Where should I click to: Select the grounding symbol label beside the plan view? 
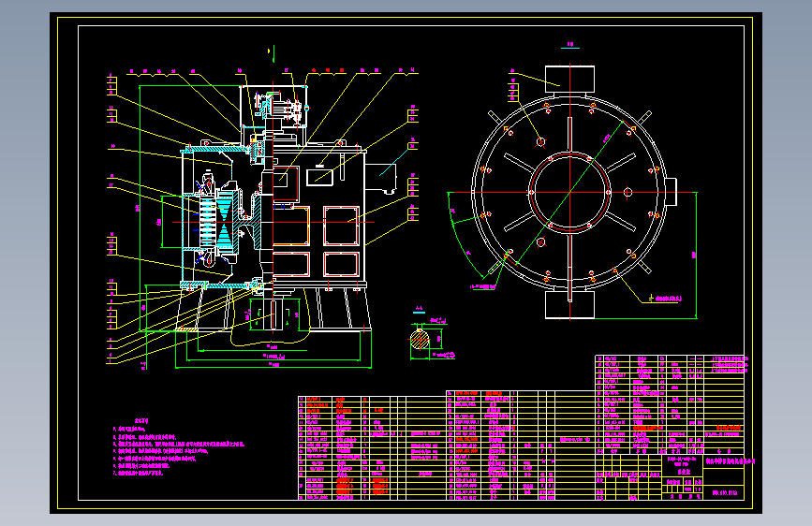pos(666,299)
